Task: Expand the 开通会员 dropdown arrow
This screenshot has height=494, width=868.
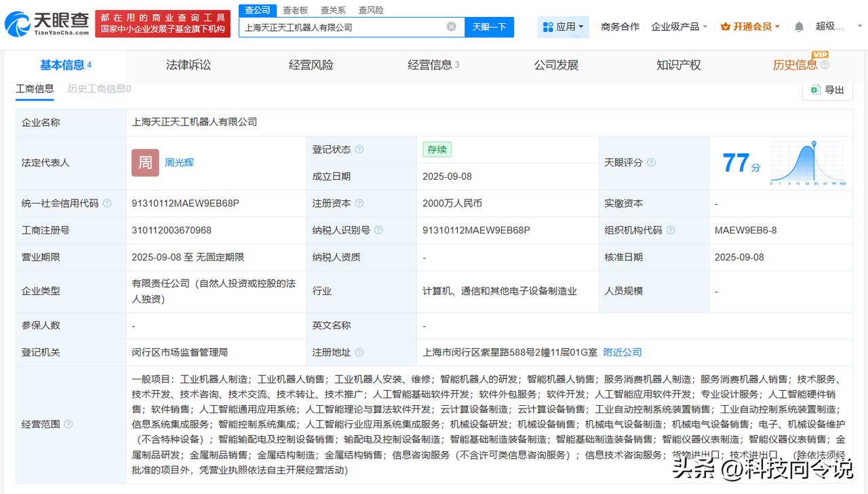Action: coord(777,27)
